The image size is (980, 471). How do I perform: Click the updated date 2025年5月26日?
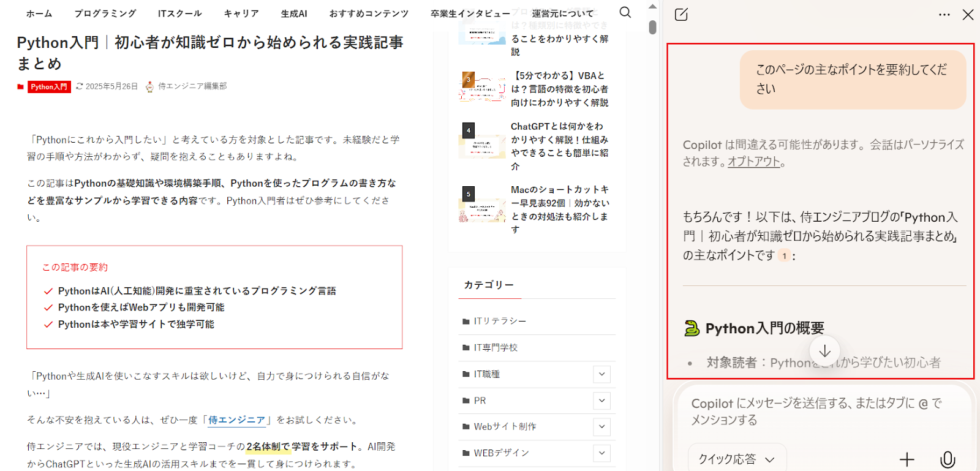pos(111,86)
